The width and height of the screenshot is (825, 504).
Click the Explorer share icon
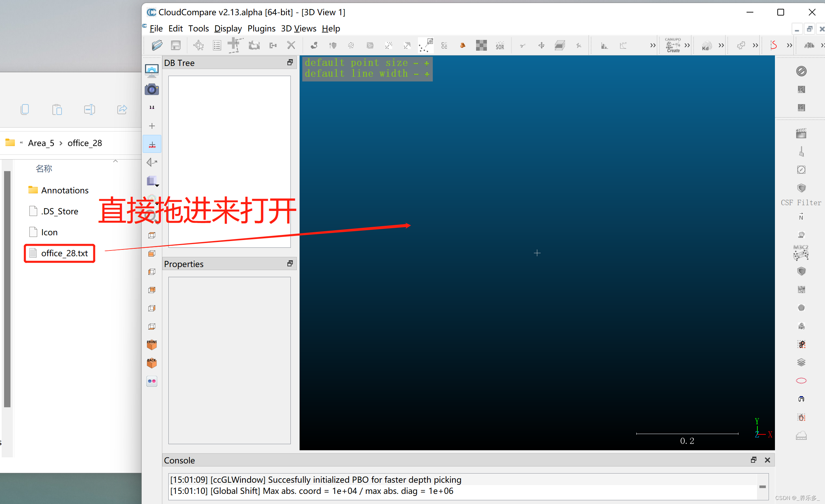click(x=122, y=109)
